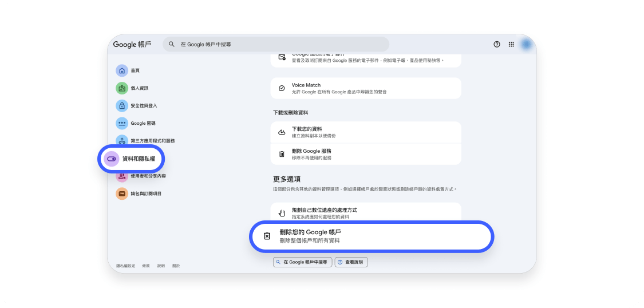Viewport: 644px width, 308px height.
Task: Click 刪除 Google 服務 trash row
Action: click(x=366, y=154)
